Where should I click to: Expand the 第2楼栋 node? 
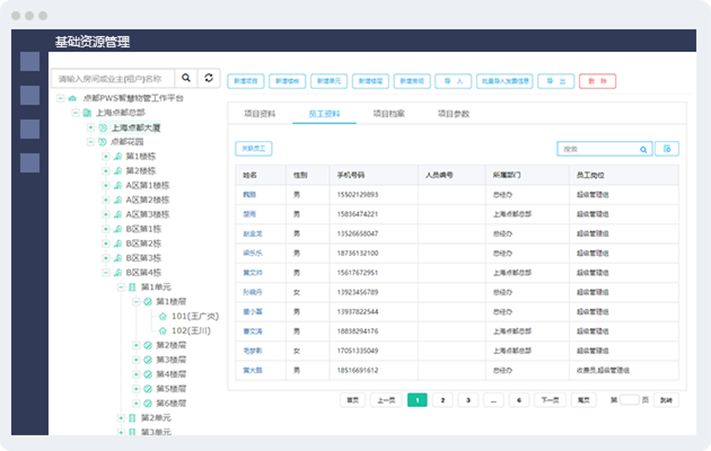pos(106,171)
